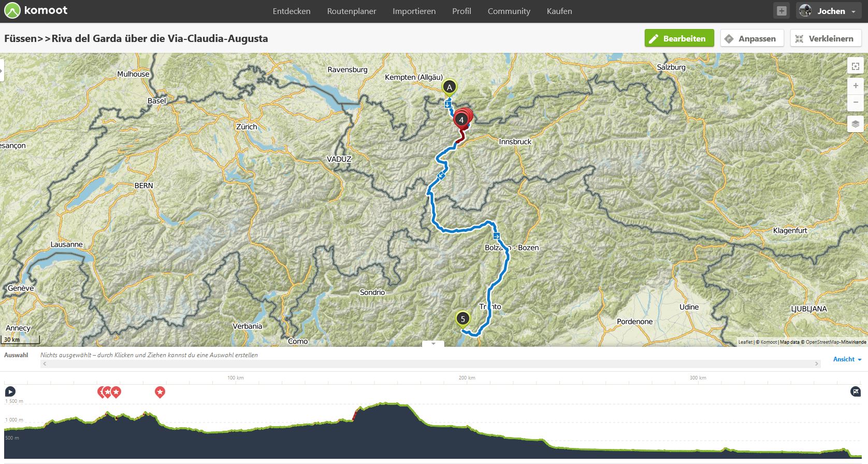Select waypoint 5 marker on the map
Viewport: 868px width, 464px height.
pos(462,319)
